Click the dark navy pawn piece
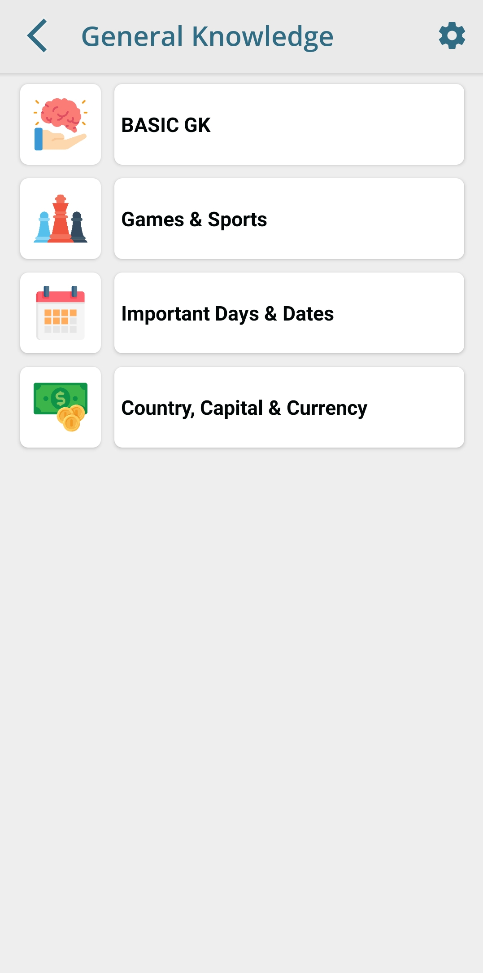This screenshot has width=483, height=980. pyautogui.click(x=78, y=228)
